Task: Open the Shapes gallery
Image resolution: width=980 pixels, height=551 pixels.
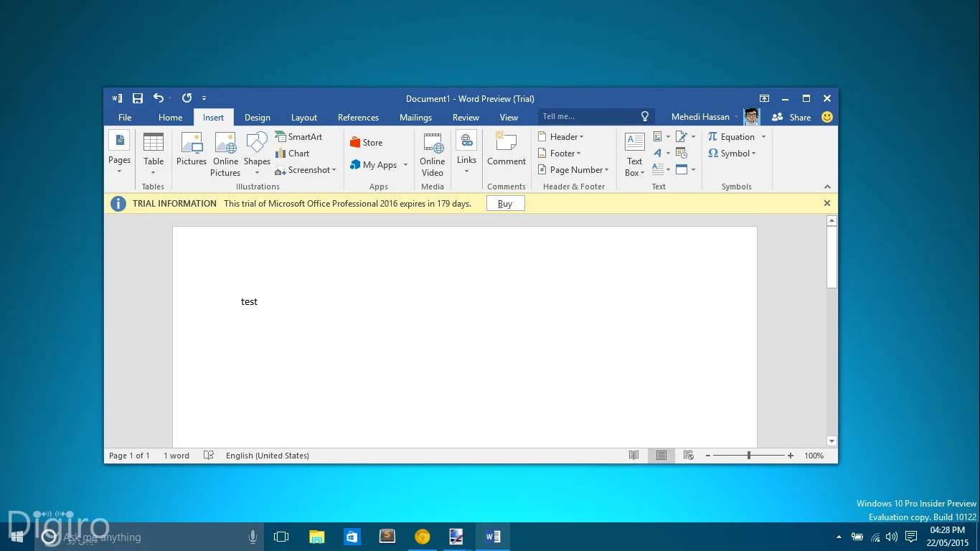Action: point(257,154)
